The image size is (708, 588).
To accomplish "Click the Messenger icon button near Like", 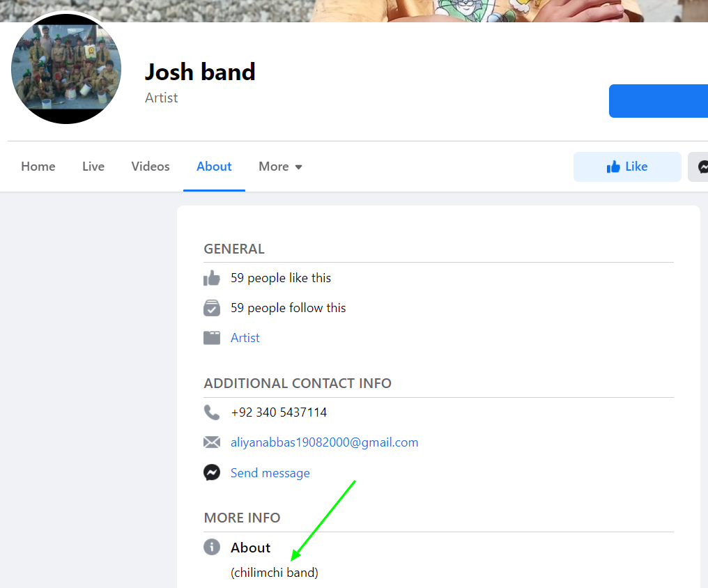I will point(701,167).
